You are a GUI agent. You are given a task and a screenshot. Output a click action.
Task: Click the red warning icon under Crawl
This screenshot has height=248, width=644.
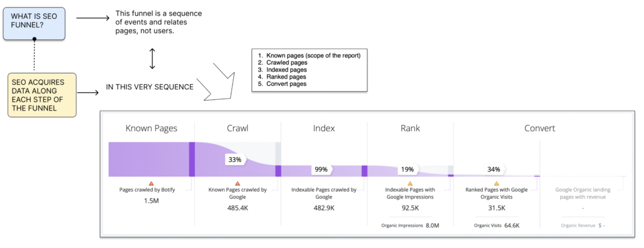pyautogui.click(x=237, y=183)
